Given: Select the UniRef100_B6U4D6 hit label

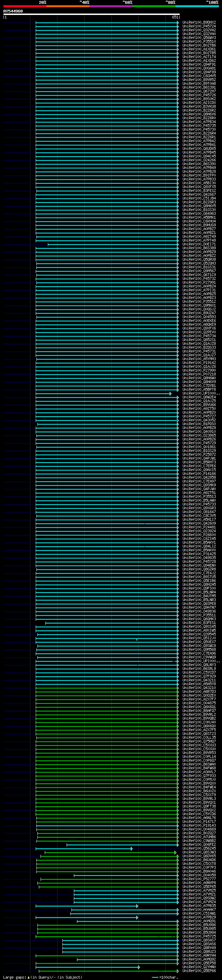Looking at the screenshot, I should point(199,860).
